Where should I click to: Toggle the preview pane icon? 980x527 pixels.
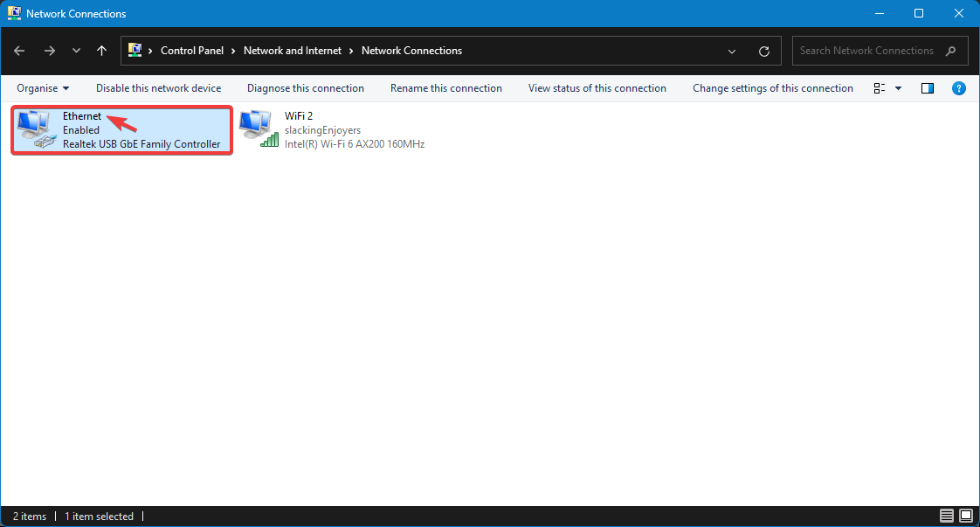click(928, 88)
